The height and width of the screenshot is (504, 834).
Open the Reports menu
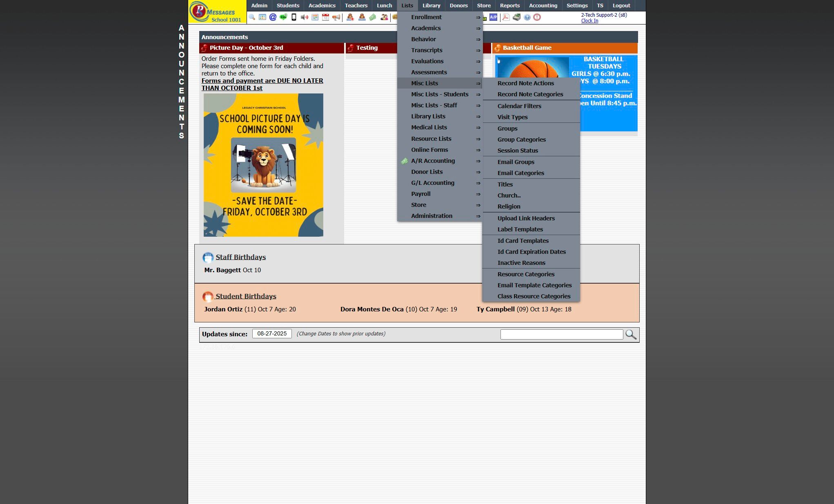(509, 6)
